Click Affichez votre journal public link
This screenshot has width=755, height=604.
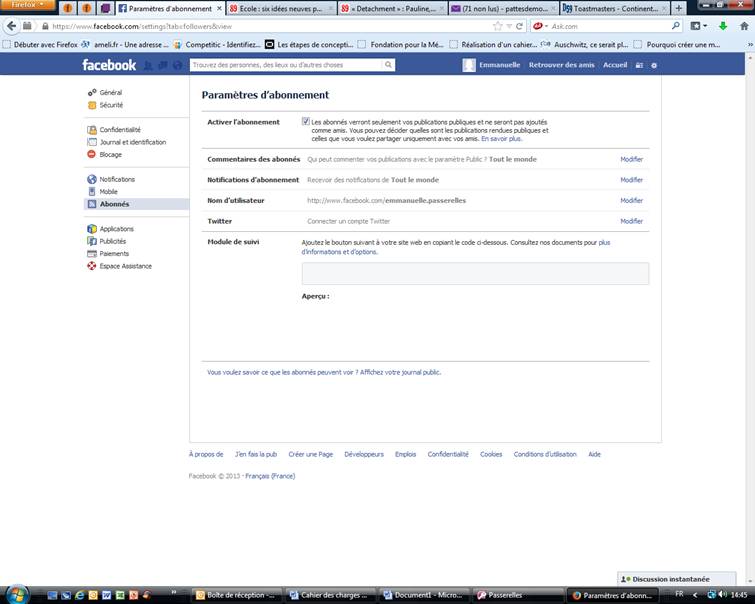[400, 372]
